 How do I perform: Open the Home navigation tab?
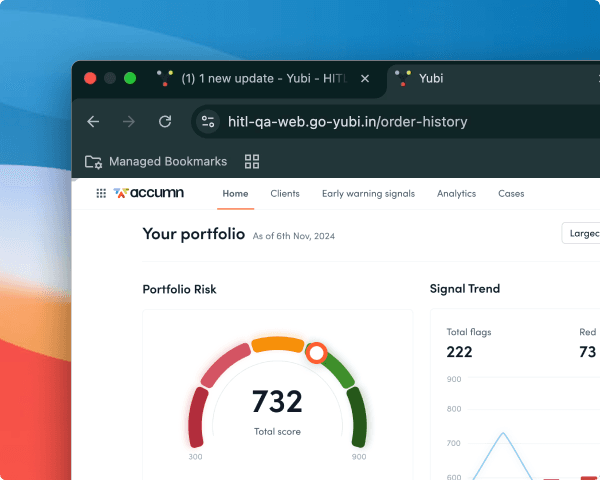pyautogui.click(x=235, y=194)
